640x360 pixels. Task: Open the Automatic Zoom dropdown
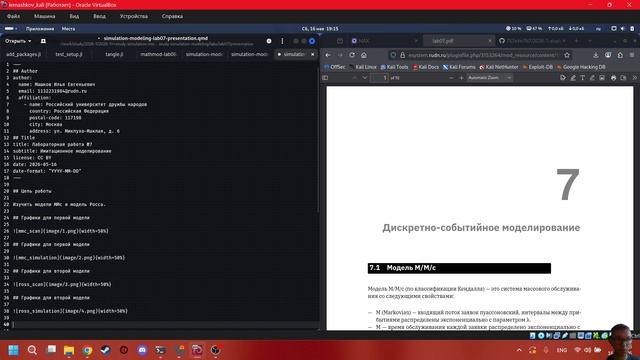(x=489, y=78)
